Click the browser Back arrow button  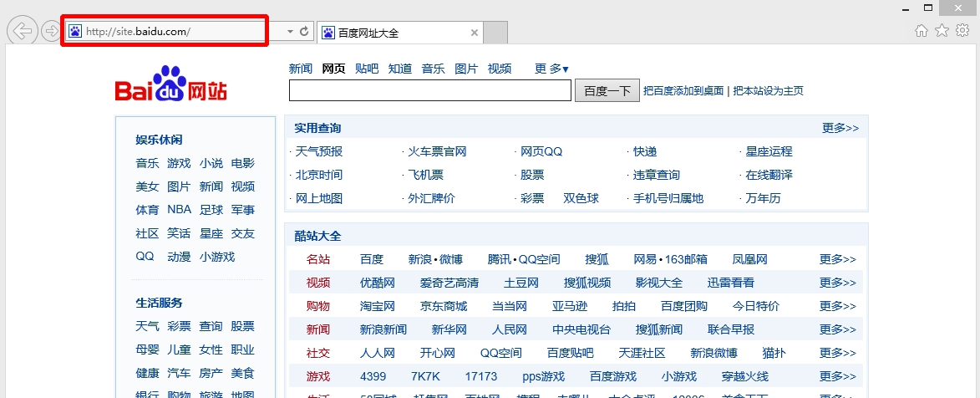pos(23,31)
